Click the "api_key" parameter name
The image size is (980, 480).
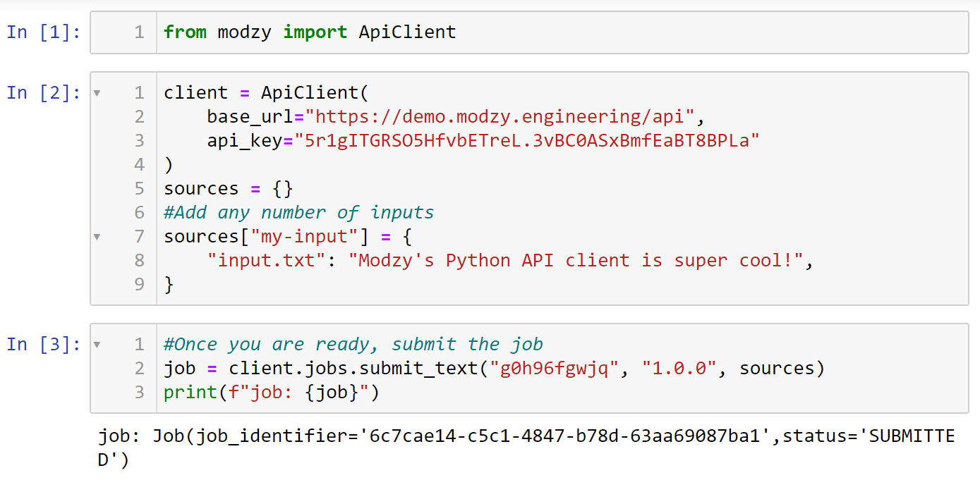tap(245, 141)
